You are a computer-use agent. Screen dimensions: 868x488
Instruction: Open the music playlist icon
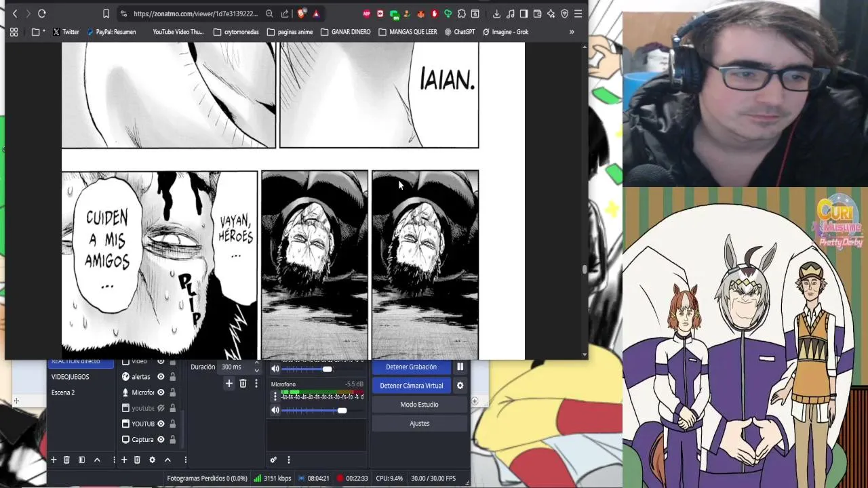pos(510,14)
